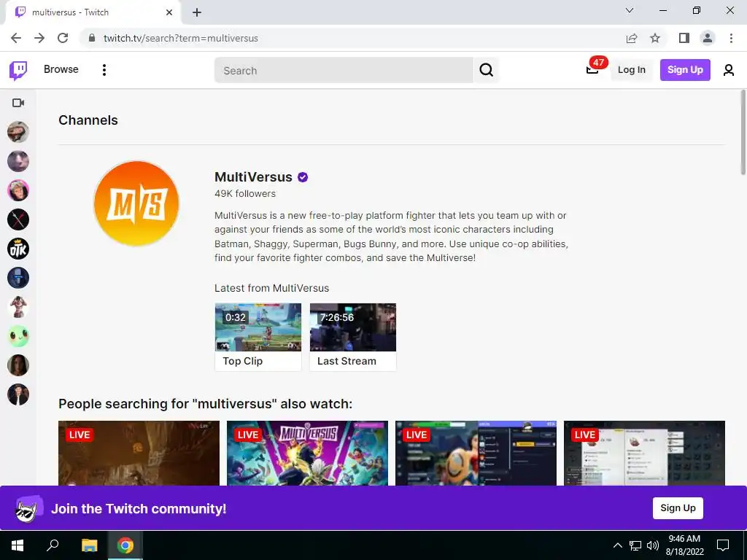Click the share page icon in address bar
747x560 pixels.
click(x=632, y=38)
